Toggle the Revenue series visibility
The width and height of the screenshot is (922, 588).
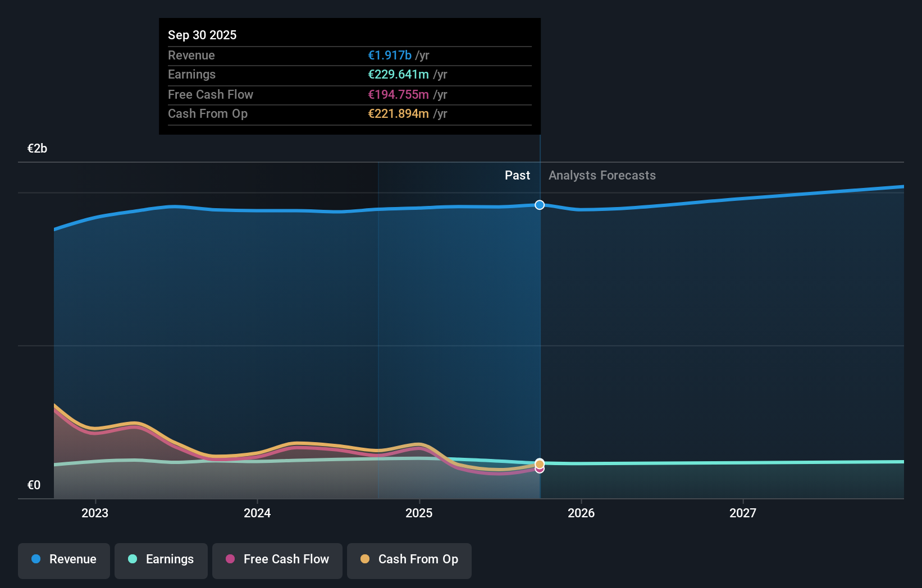pyautogui.click(x=63, y=559)
